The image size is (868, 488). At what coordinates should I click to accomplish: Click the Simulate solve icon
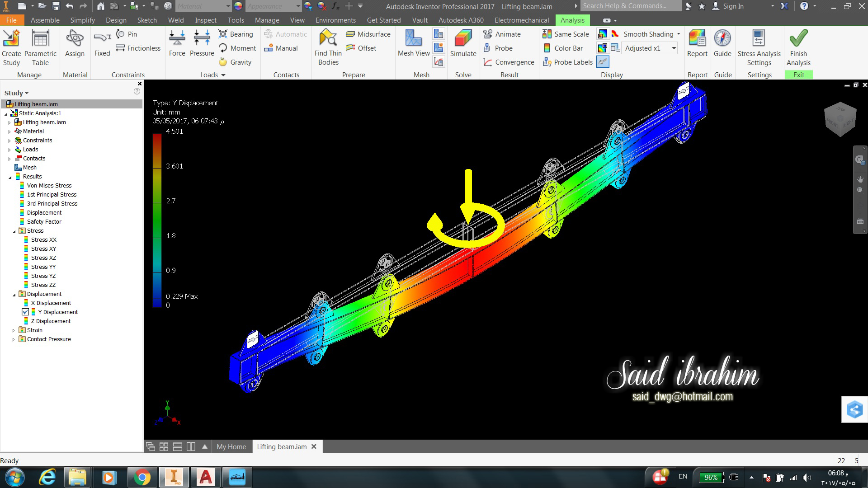click(463, 39)
